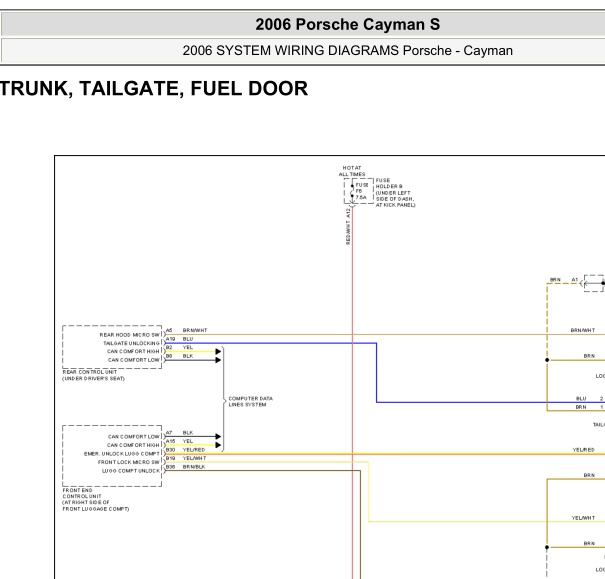The width and height of the screenshot is (605, 579).
Task: Click the 'BRN A1' label on dashed wire
Action: [x=564, y=280]
